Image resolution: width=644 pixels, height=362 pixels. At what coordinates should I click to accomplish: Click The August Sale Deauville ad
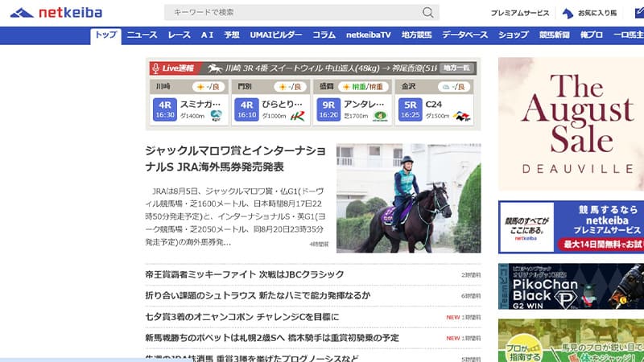[571, 124]
